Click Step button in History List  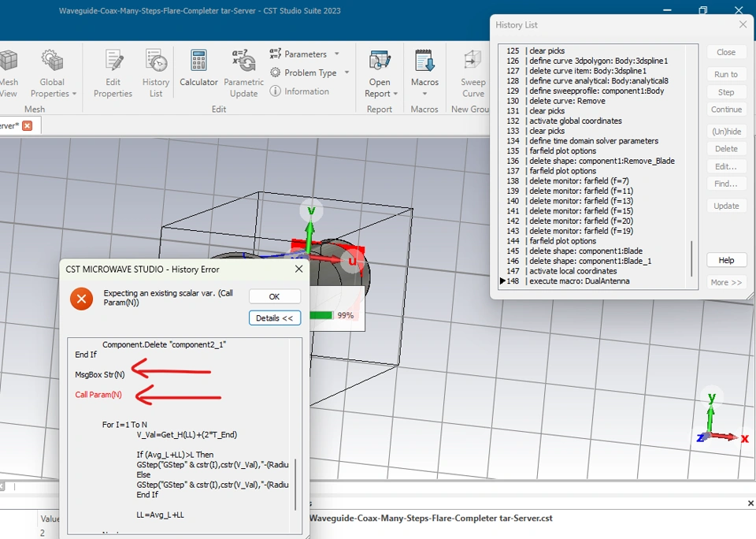click(x=726, y=91)
